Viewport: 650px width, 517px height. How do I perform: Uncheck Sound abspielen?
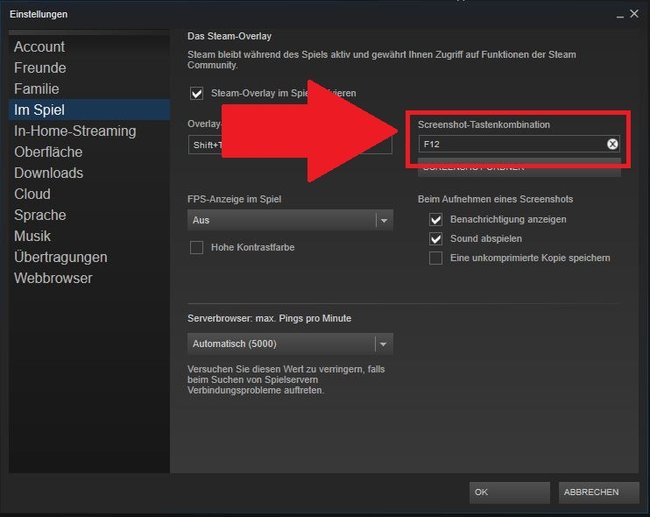point(436,239)
